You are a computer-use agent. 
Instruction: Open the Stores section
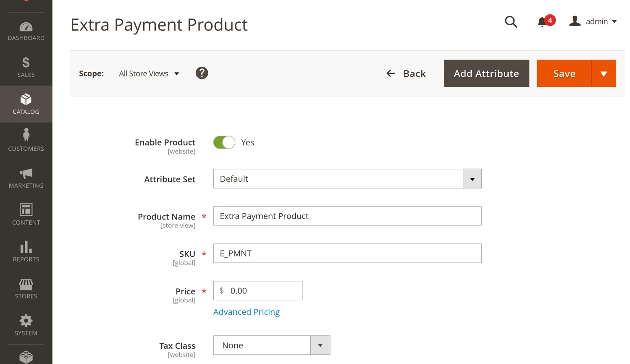(26, 284)
